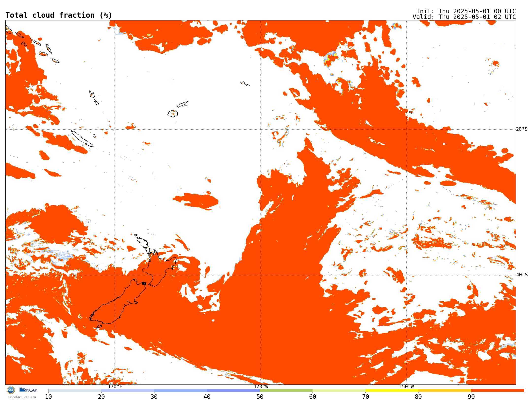Click the 90+ orange-red colorbar segment

(498, 391)
